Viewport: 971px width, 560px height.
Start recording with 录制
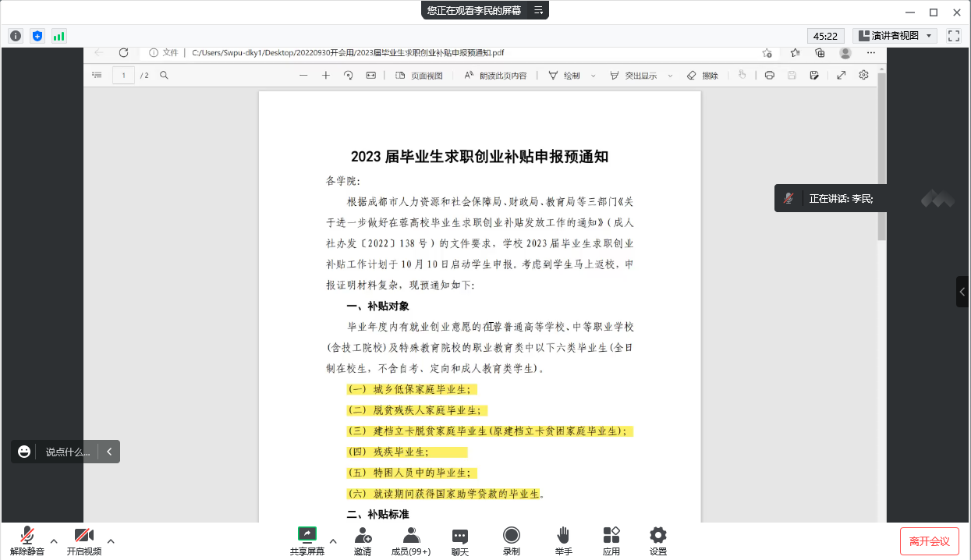pos(512,541)
